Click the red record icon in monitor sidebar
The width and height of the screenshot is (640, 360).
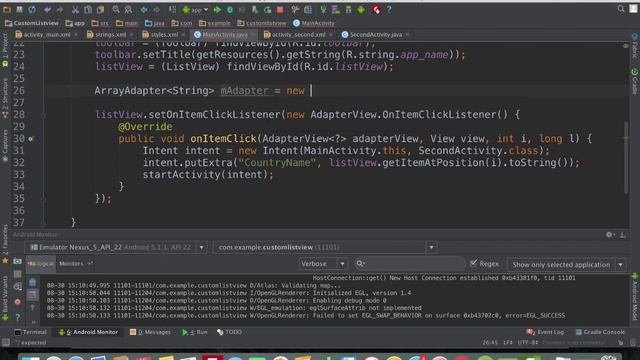point(18,302)
